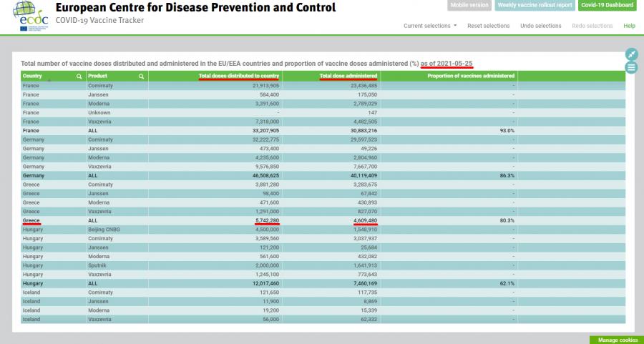Click Reset selections in the toolbar

coord(488,26)
